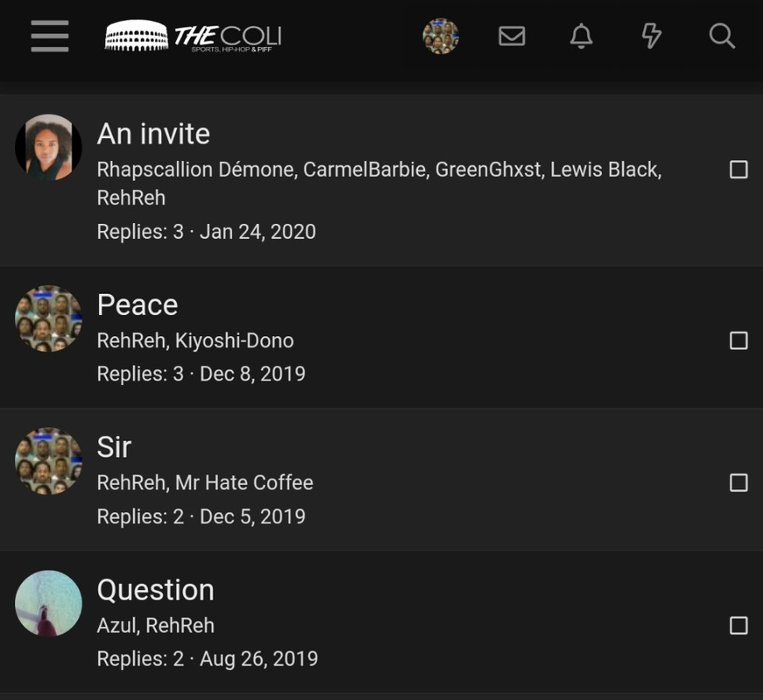
Task: Click the lightning bolt What's New icon
Action: click(x=651, y=36)
